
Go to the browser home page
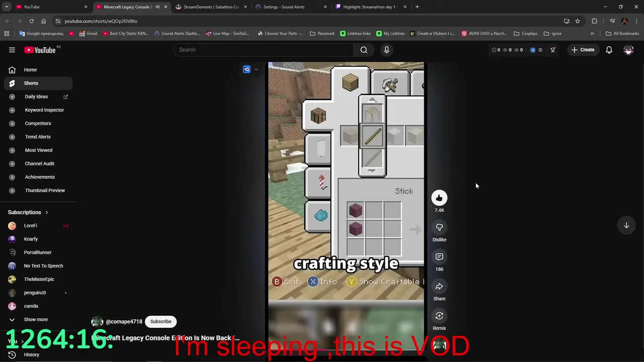coord(43,21)
